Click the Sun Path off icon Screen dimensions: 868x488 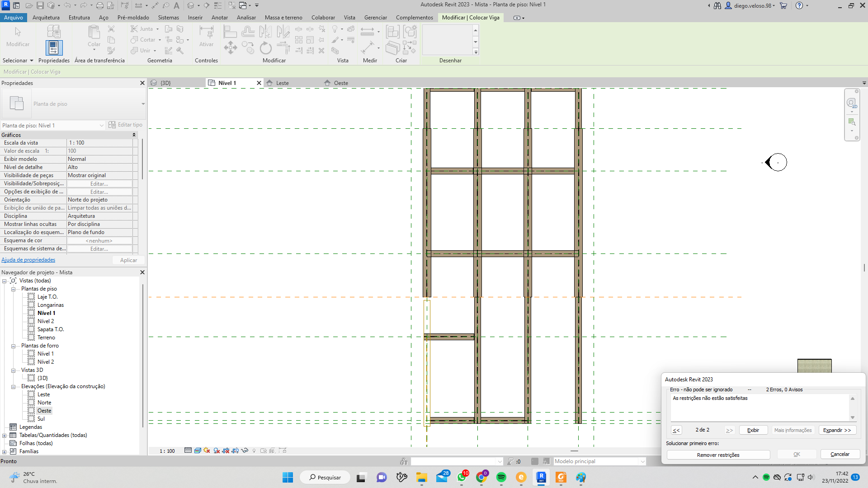(207, 450)
